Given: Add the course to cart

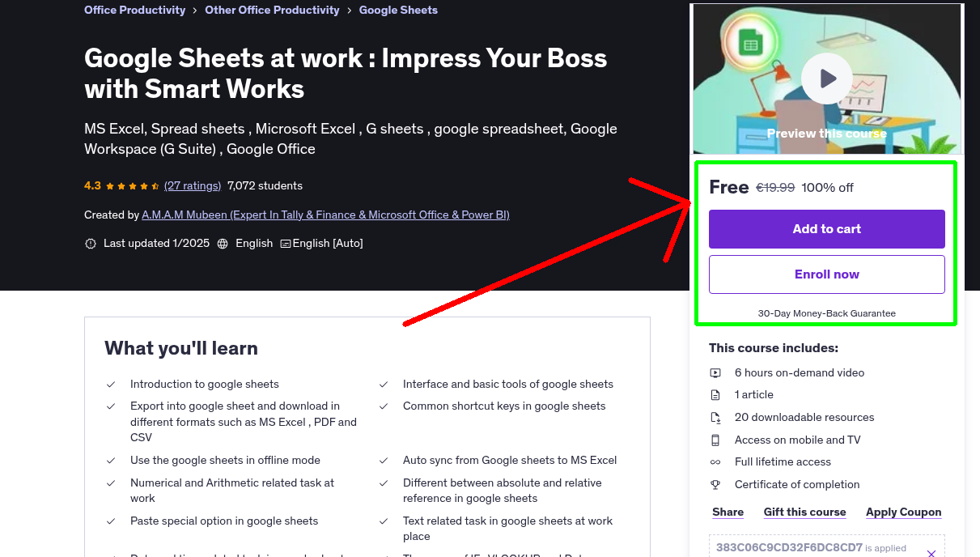Looking at the screenshot, I should tap(827, 229).
